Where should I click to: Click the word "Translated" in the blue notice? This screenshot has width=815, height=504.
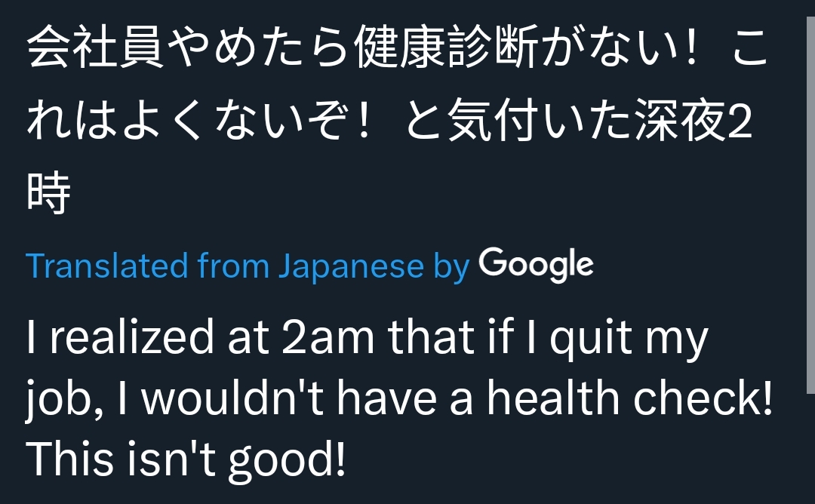coord(106,266)
